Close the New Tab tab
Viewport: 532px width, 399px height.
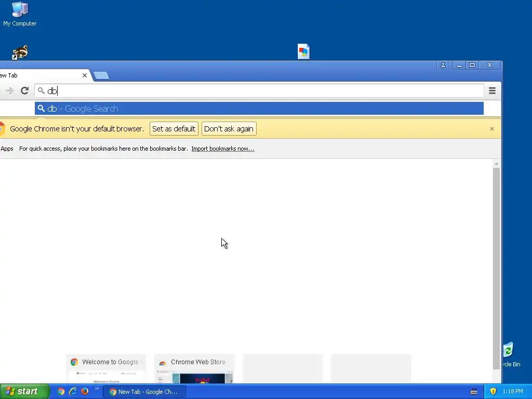pos(85,75)
